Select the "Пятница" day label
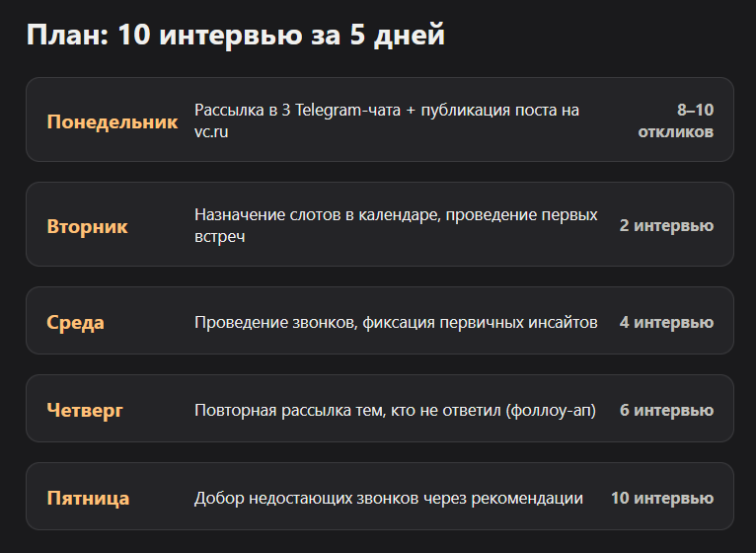 point(88,498)
